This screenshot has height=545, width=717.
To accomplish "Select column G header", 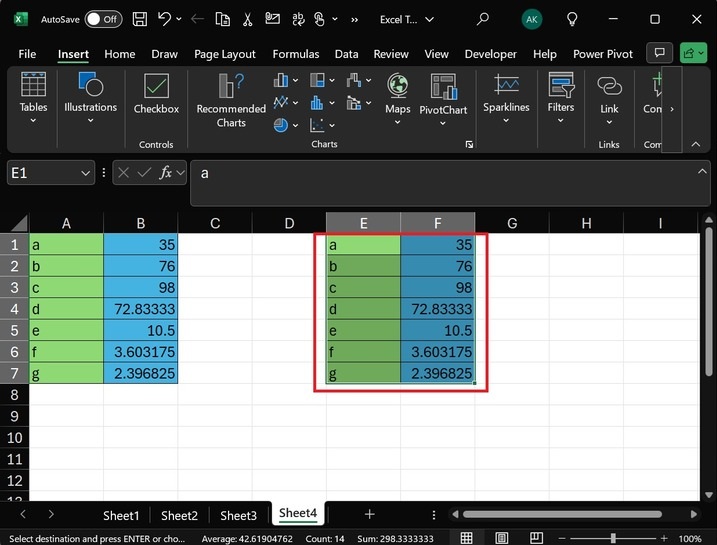I will [x=512, y=223].
